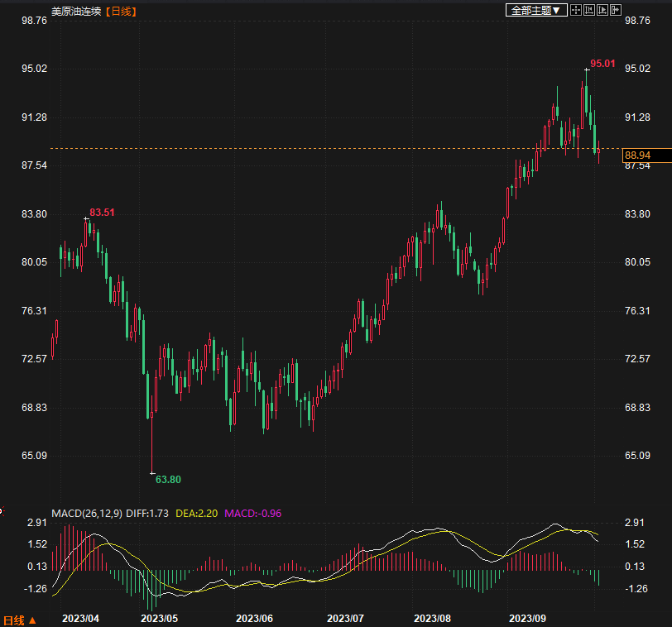Open the 全部主题 dropdown

pyautogui.click(x=535, y=10)
